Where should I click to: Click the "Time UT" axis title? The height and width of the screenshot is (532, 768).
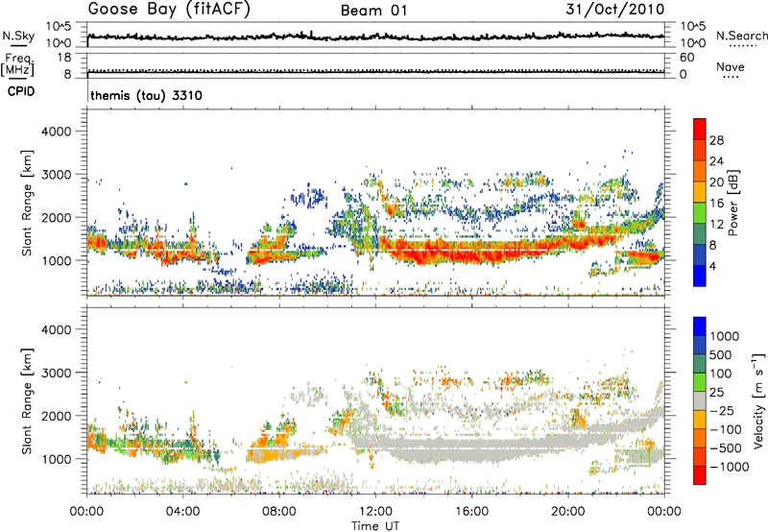(x=375, y=526)
